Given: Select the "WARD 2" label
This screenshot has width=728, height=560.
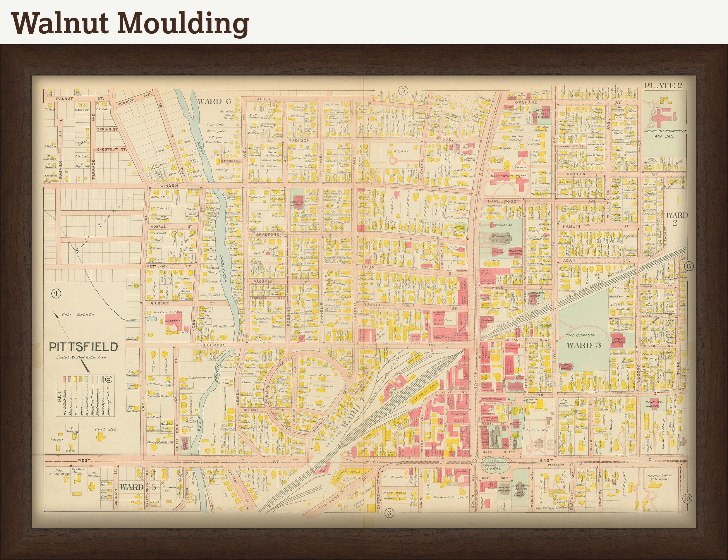Looking at the screenshot, I should point(676,219).
